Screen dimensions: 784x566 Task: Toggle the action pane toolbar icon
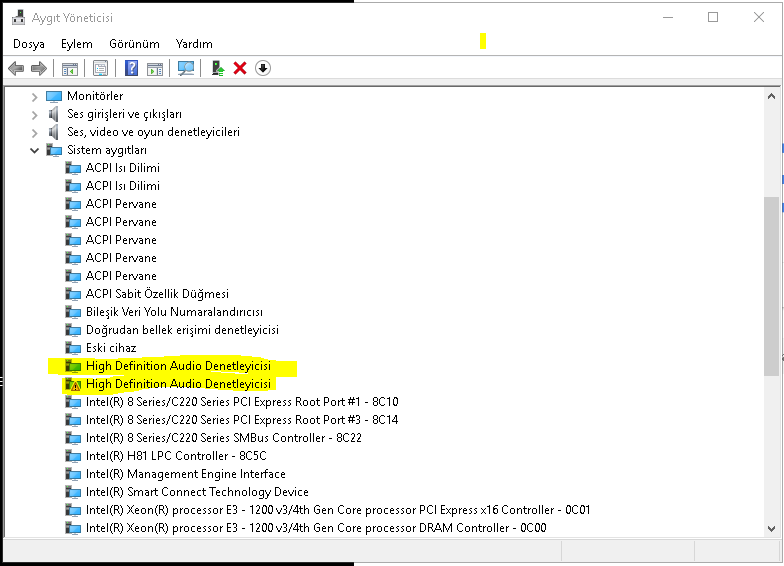155,68
